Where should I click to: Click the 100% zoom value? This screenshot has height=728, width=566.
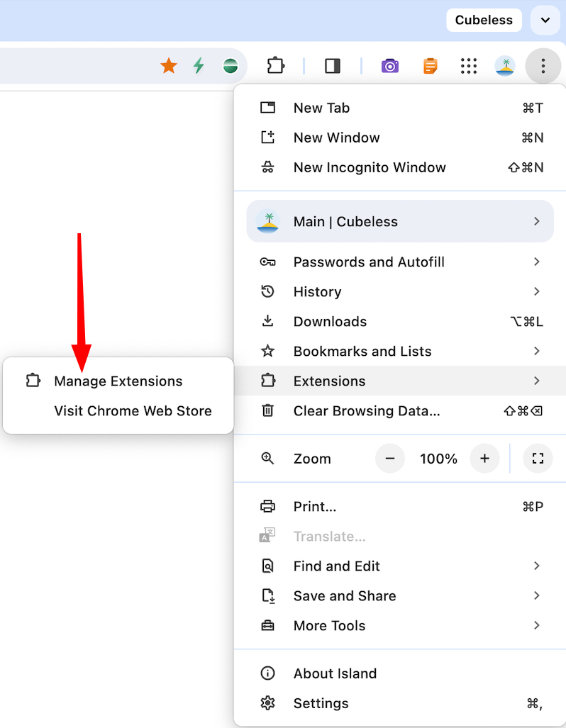(438, 459)
